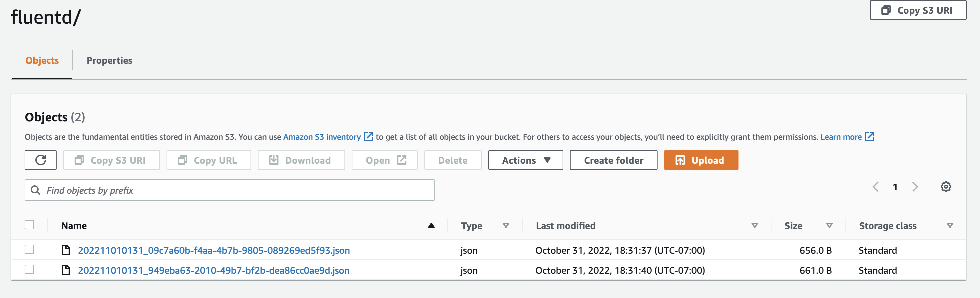Click external link icon beside Learn more
The height and width of the screenshot is (298, 980).
[869, 137]
